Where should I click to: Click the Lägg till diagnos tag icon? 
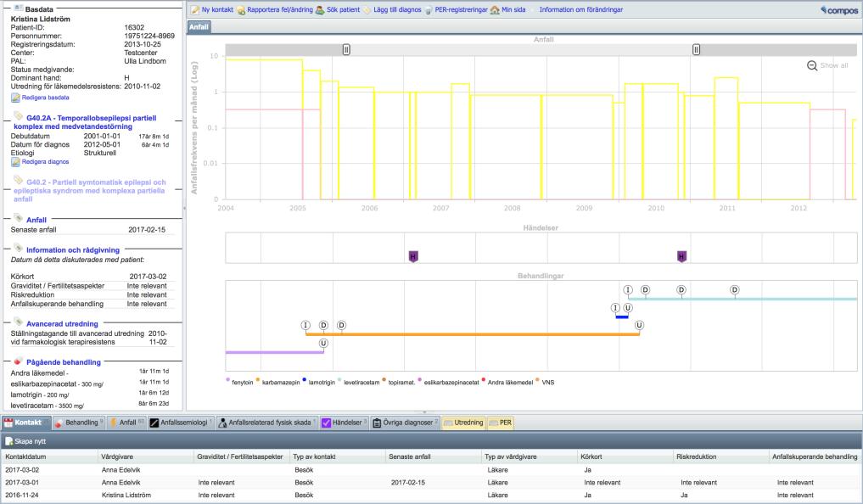click(x=367, y=10)
